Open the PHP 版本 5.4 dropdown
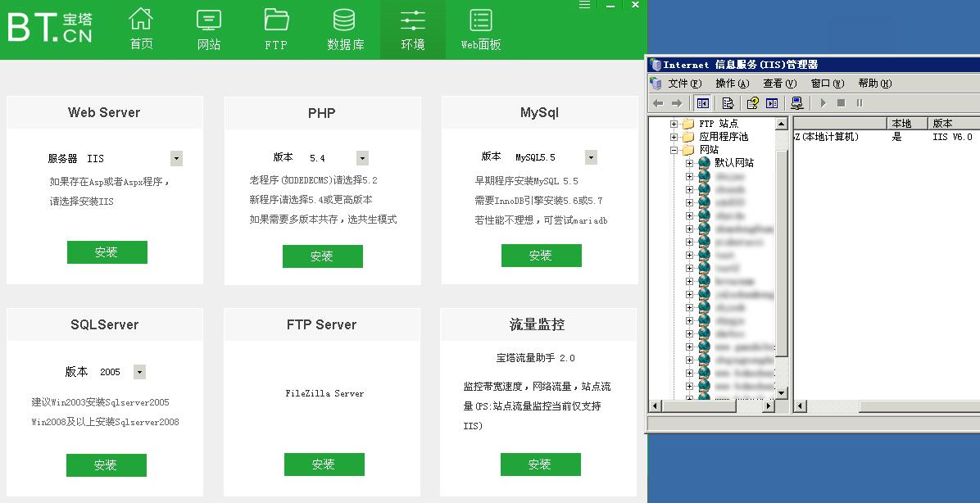The height and width of the screenshot is (503, 980). (362, 157)
